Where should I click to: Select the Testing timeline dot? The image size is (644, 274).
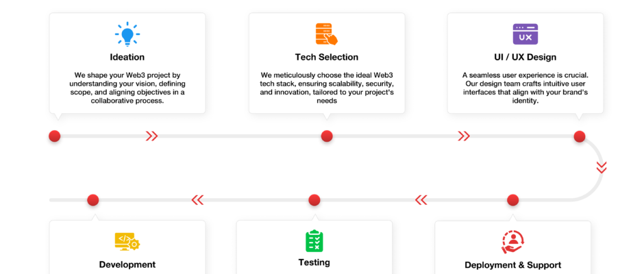[x=314, y=200]
